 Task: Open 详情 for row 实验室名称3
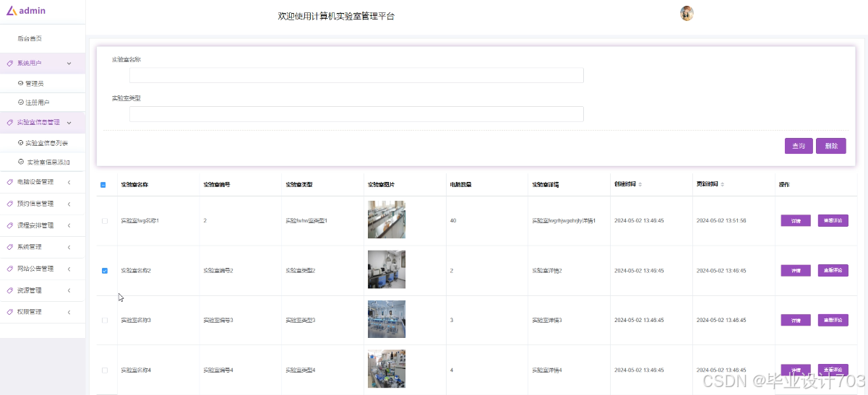pyautogui.click(x=796, y=320)
